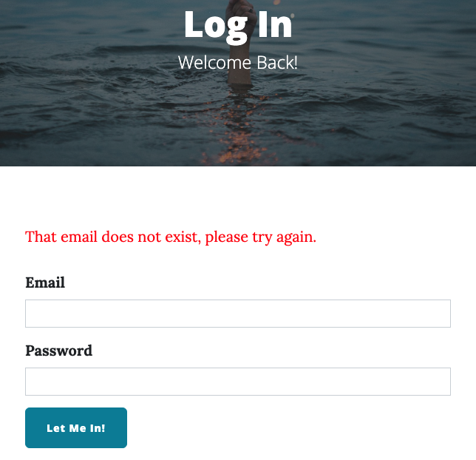This screenshot has width=476, height=460.
Task: Click the word "Welcome" in the subtitle
Action: coord(214,63)
